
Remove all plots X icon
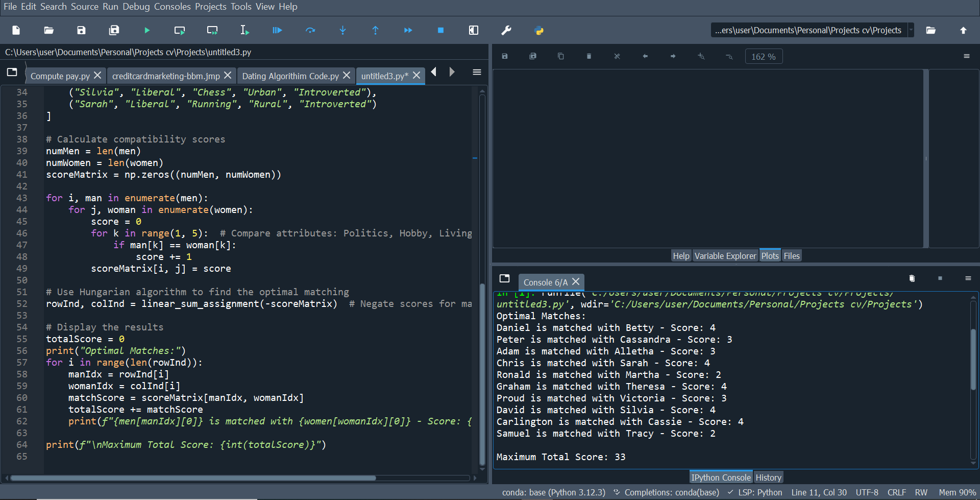point(617,56)
